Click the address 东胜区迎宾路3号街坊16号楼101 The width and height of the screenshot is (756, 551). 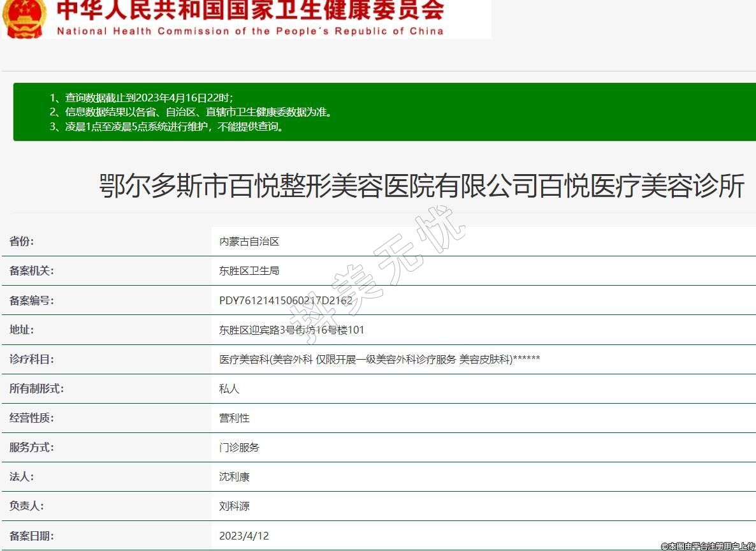[291, 330]
